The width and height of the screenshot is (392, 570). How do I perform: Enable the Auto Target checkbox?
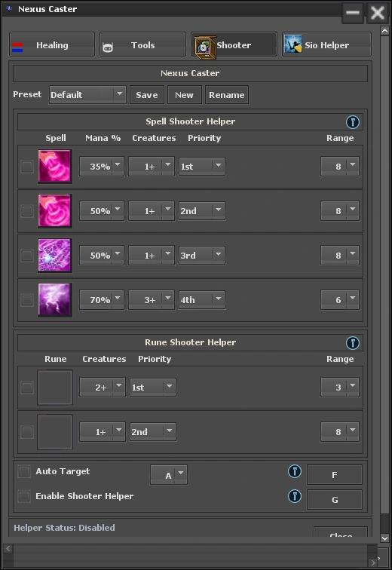[24, 471]
